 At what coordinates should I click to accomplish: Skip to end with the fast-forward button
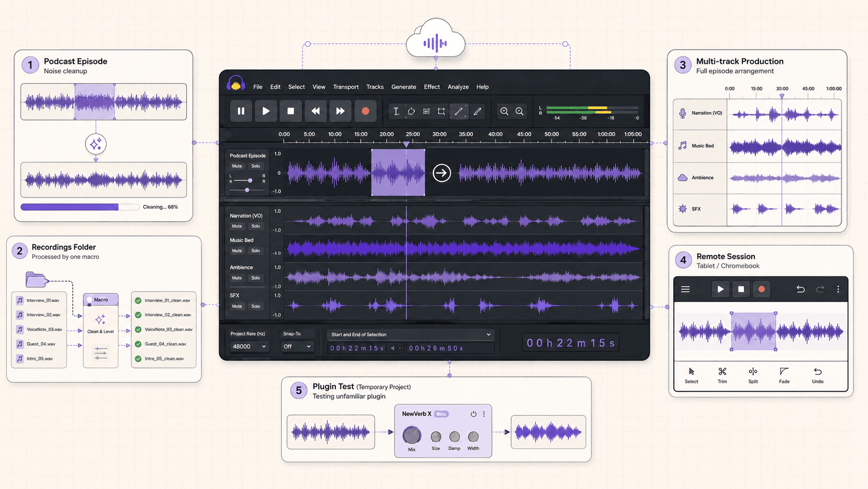341,111
